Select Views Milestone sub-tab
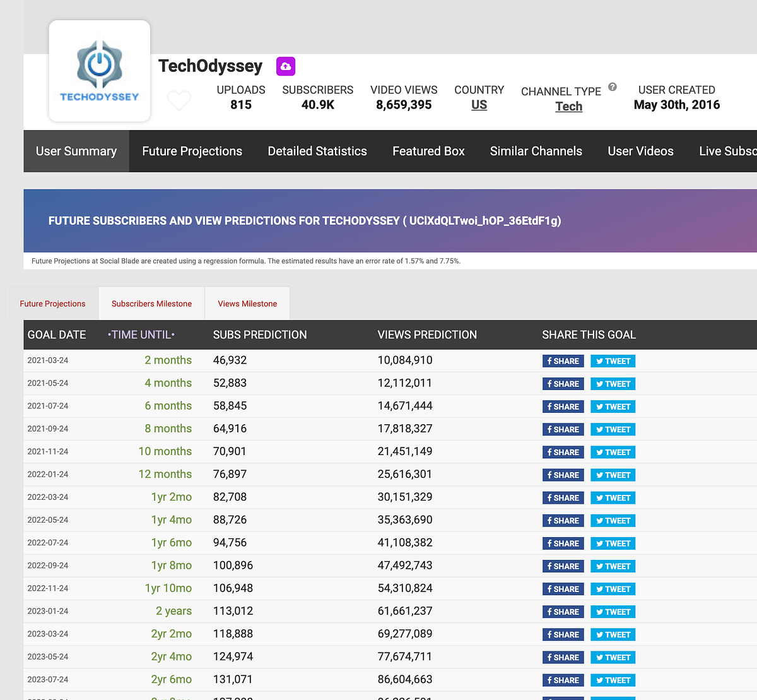757x700 pixels. (x=247, y=304)
